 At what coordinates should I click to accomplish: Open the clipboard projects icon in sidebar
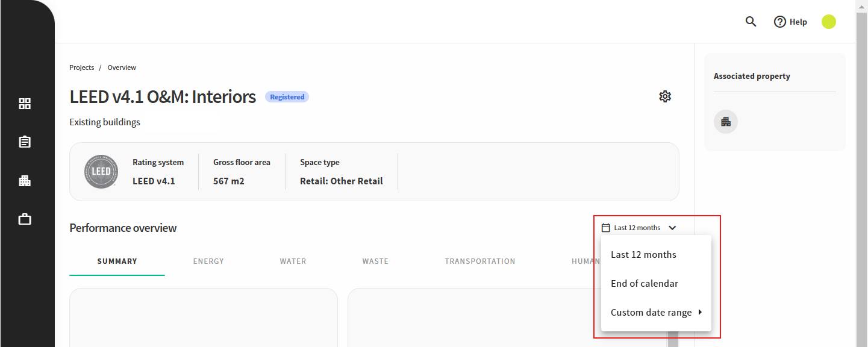tap(25, 142)
